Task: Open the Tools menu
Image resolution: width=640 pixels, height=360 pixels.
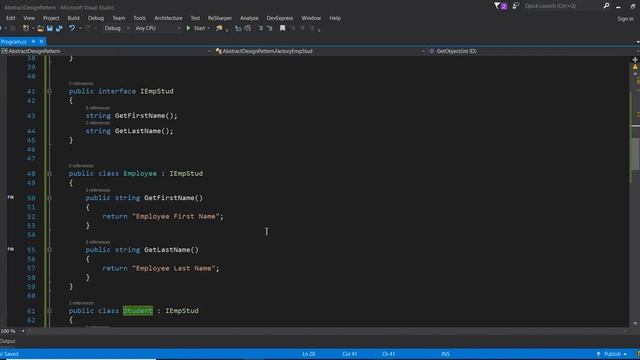Action: click(x=140, y=18)
